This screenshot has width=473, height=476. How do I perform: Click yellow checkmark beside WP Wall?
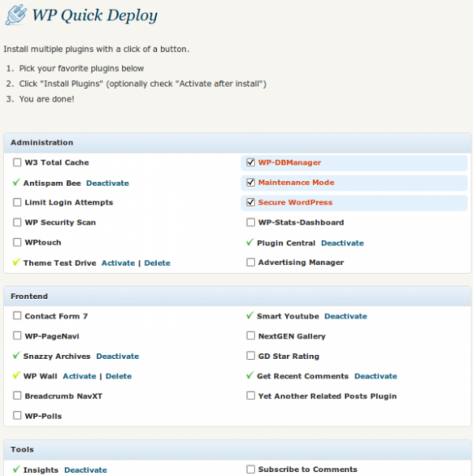pyautogui.click(x=16, y=376)
